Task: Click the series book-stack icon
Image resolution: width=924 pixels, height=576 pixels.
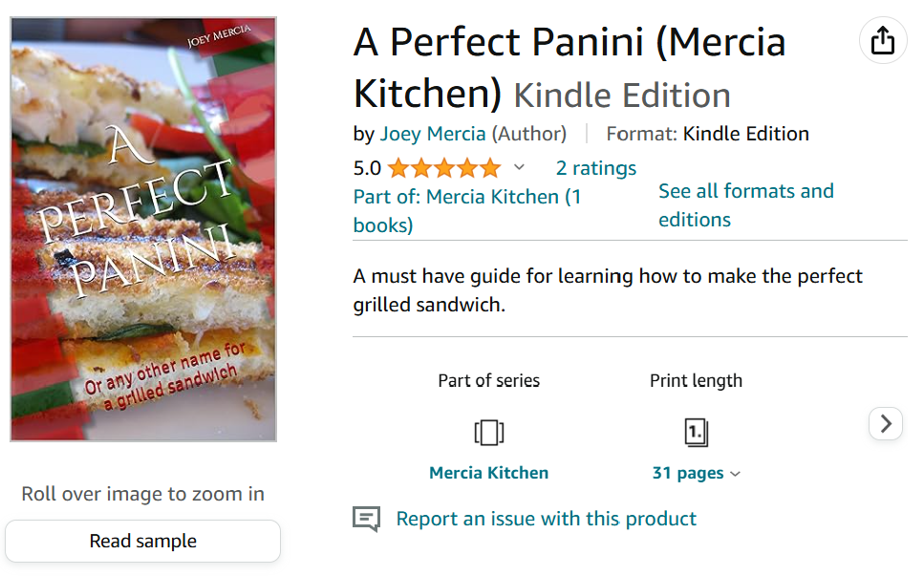Action: click(x=489, y=433)
